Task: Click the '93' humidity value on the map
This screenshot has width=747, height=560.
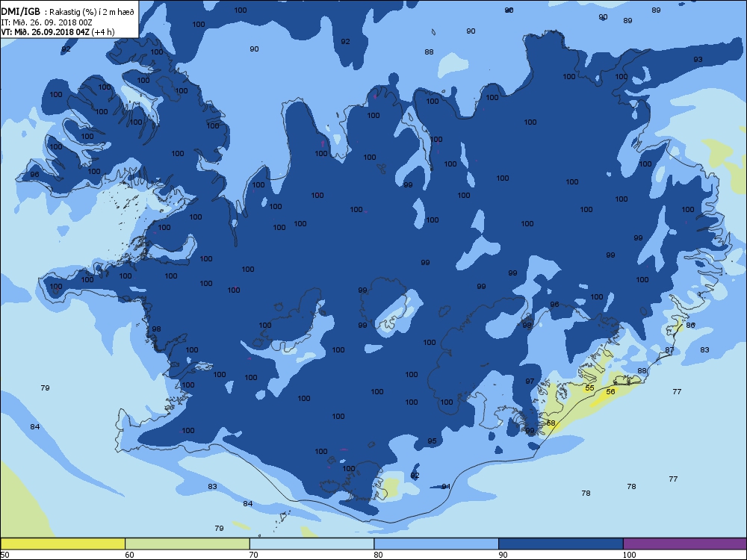Action: click(698, 59)
